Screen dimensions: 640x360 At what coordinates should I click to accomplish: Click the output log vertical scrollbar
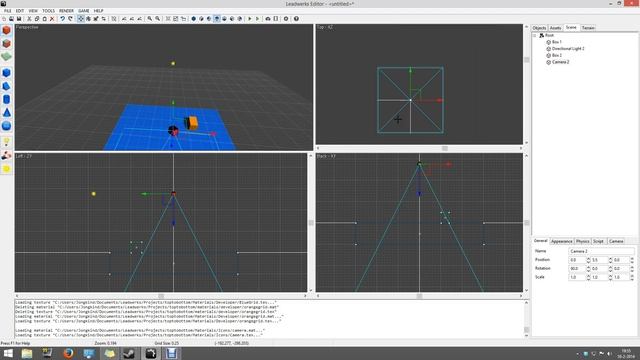click(x=526, y=319)
